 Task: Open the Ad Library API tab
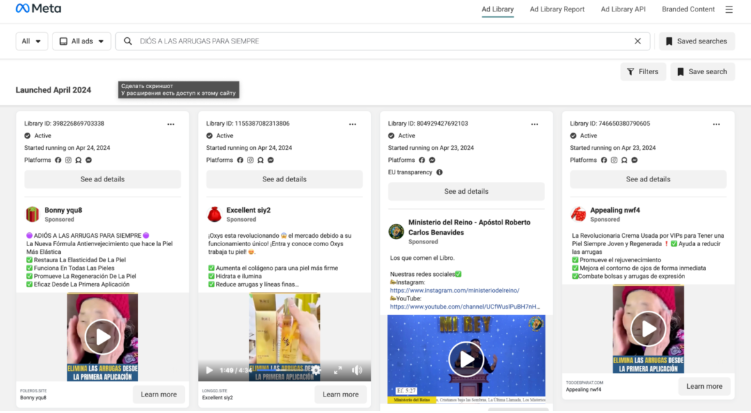pos(623,9)
